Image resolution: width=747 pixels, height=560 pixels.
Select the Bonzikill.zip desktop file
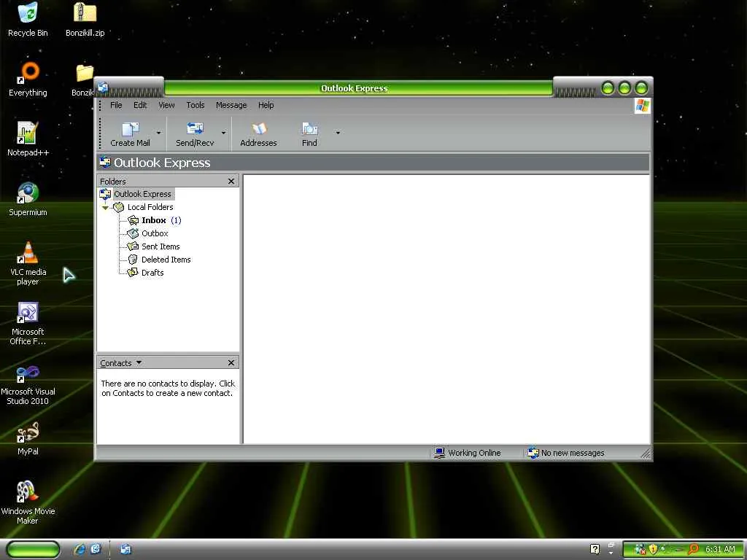[x=85, y=20]
